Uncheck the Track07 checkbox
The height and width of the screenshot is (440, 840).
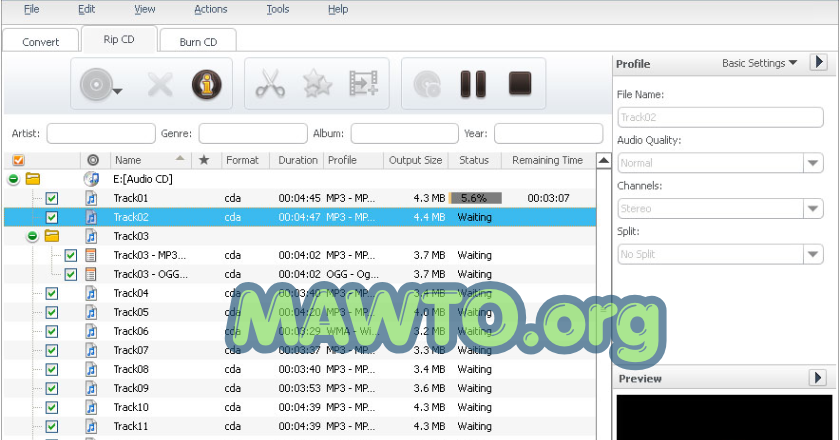[x=51, y=350]
